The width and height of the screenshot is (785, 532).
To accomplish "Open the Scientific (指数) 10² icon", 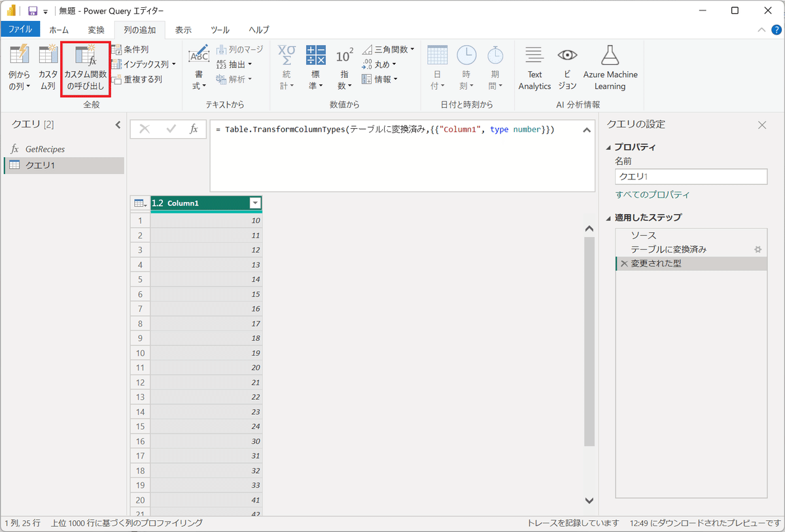I will tap(344, 56).
